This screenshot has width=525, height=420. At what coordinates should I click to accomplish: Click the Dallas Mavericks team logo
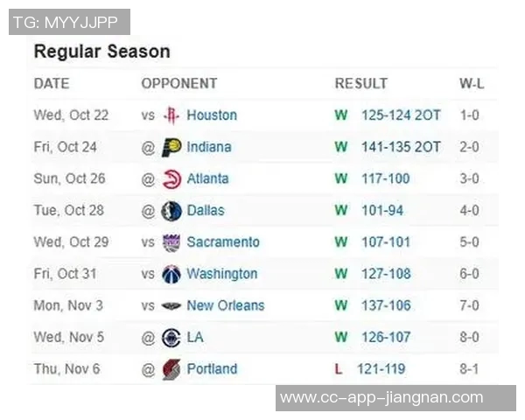[171, 211]
